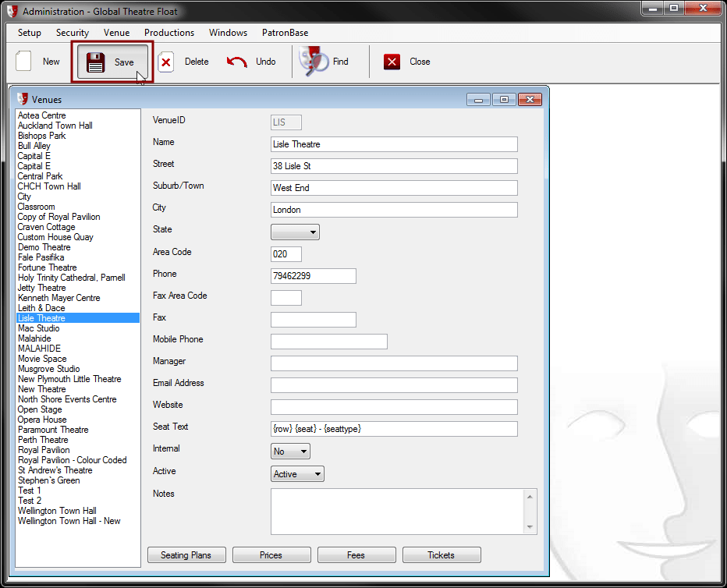727x588 pixels.
Task: Open the Security menu
Action: point(73,33)
